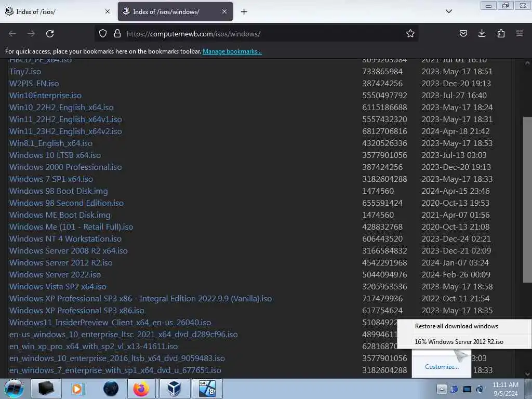Open the Downloads panel
This screenshot has height=399, width=532.
click(482, 33)
